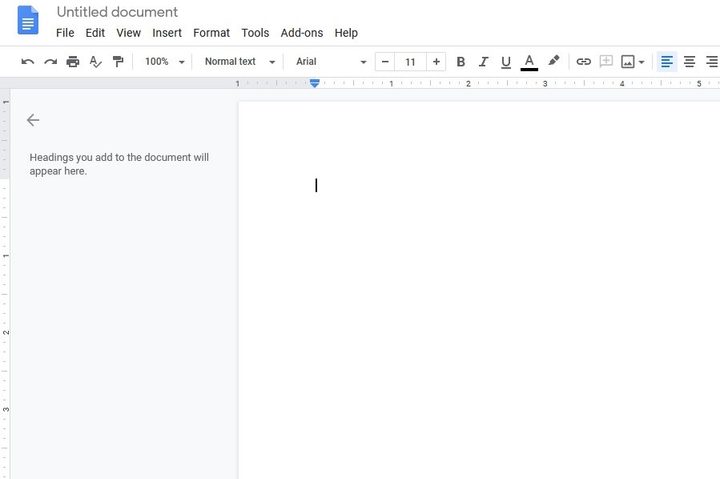
Task: Open the text color picker
Action: (529, 62)
